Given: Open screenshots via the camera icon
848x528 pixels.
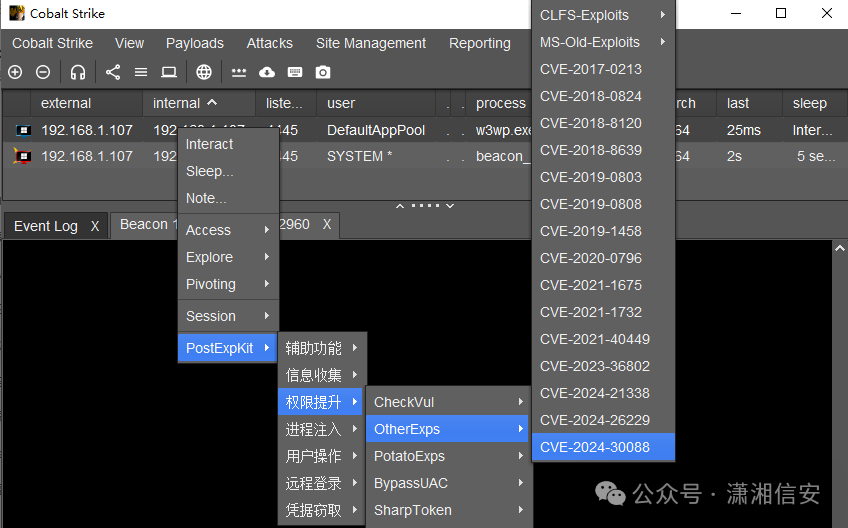Looking at the screenshot, I should coord(323,72).
